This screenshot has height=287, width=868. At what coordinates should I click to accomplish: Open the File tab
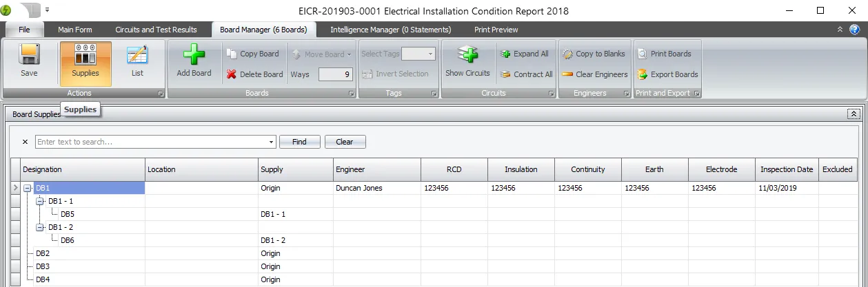point(24,30)
